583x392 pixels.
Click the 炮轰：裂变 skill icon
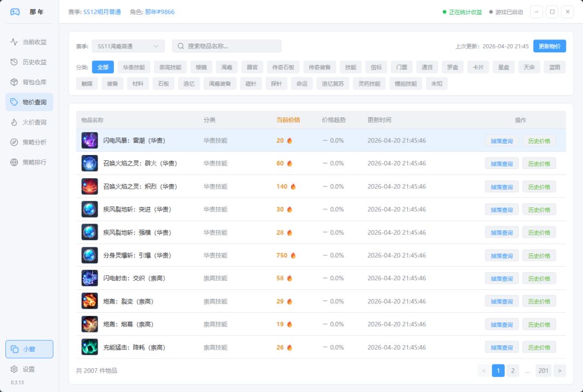(x=90, y=301)
